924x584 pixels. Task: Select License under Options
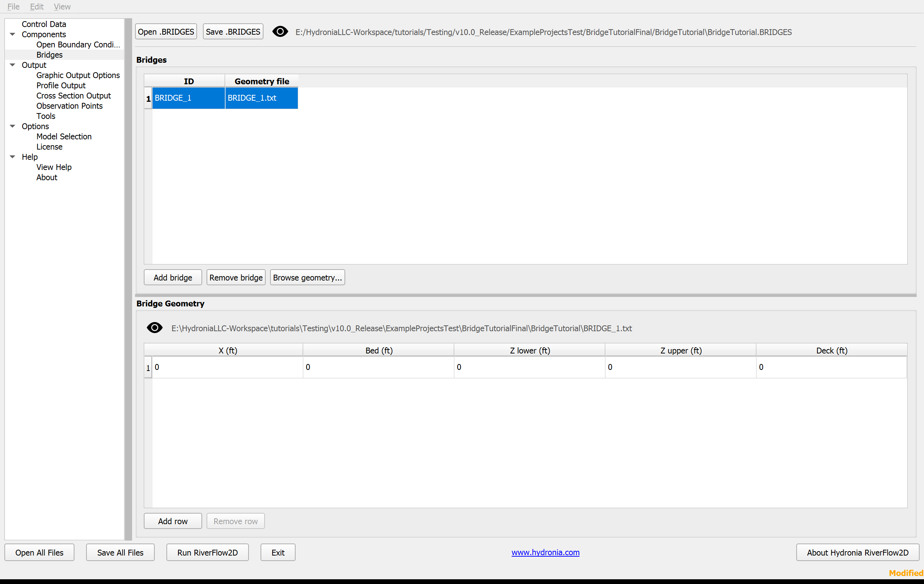(x=50, y=147)
